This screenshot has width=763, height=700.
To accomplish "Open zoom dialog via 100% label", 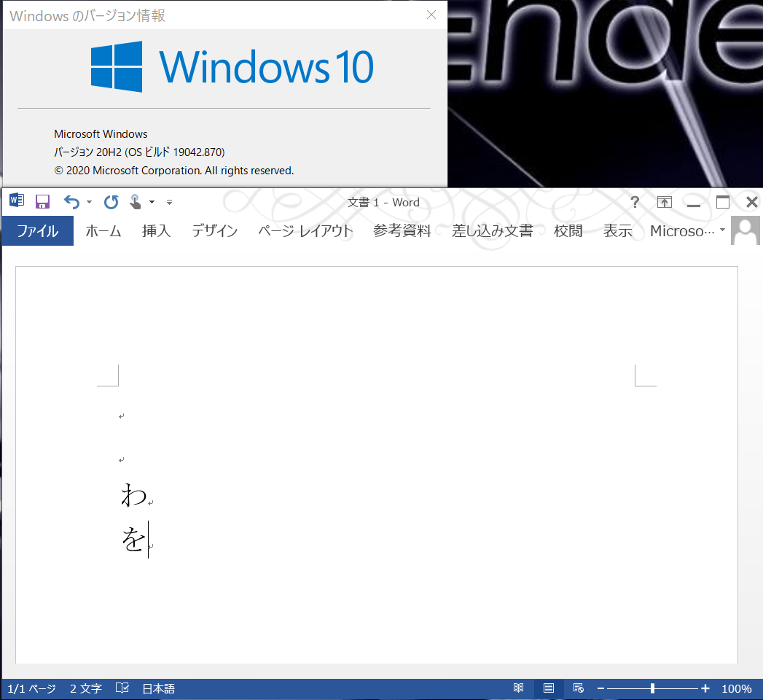I will pyautogui.click(x=737, y=689).
